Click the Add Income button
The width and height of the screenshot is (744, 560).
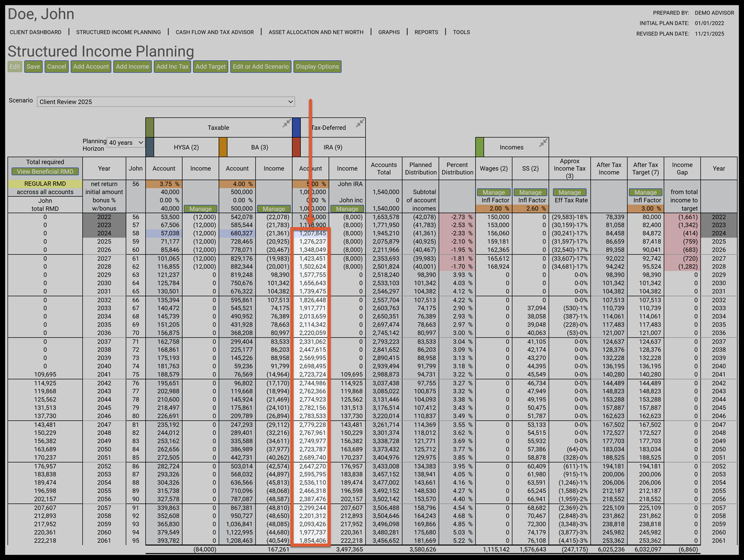click(x=133, y=66)
